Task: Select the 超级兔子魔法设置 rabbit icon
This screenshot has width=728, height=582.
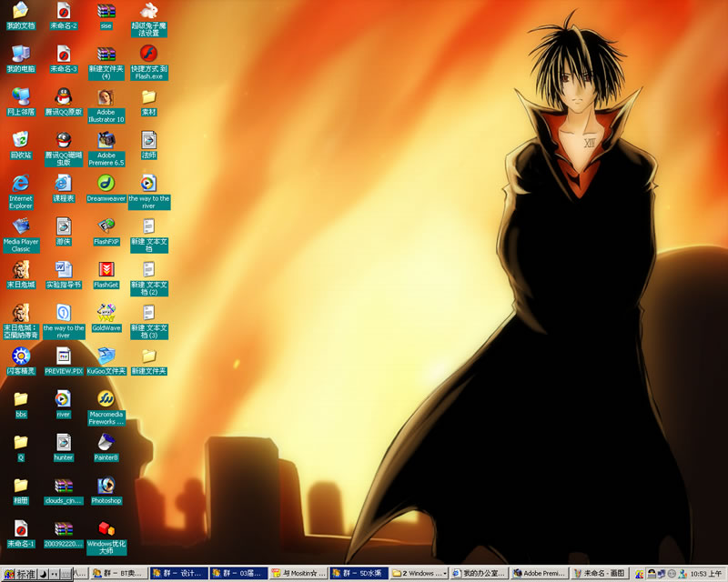Action: coord(149,19)
